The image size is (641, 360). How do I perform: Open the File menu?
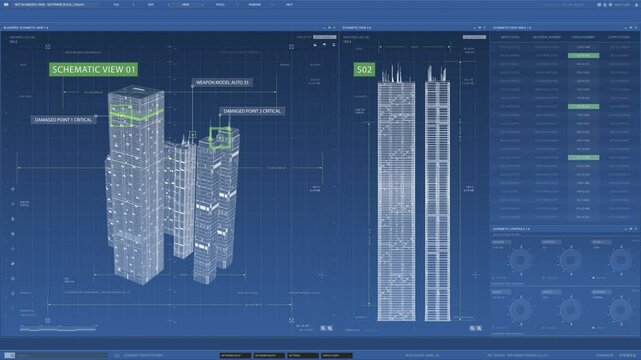[x=117, y=4]
